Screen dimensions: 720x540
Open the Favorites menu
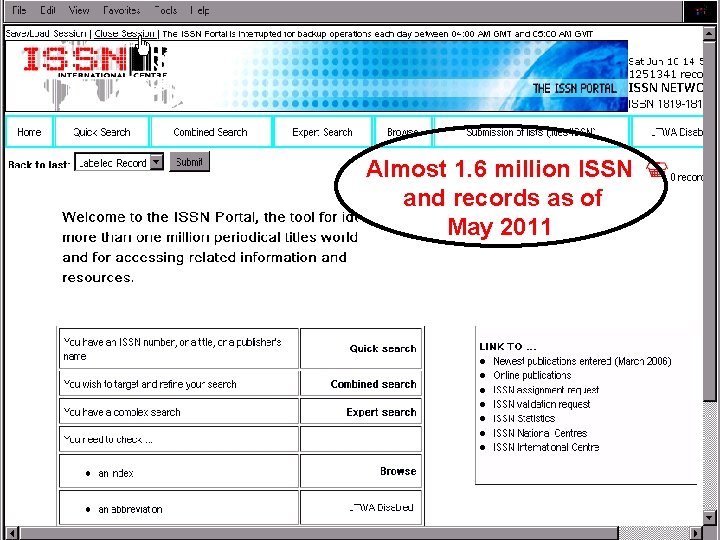coord(122,10)
